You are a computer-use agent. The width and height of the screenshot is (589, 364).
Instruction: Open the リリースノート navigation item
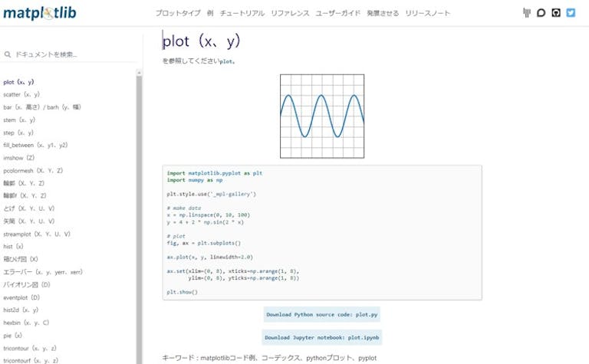click(427, 13)
